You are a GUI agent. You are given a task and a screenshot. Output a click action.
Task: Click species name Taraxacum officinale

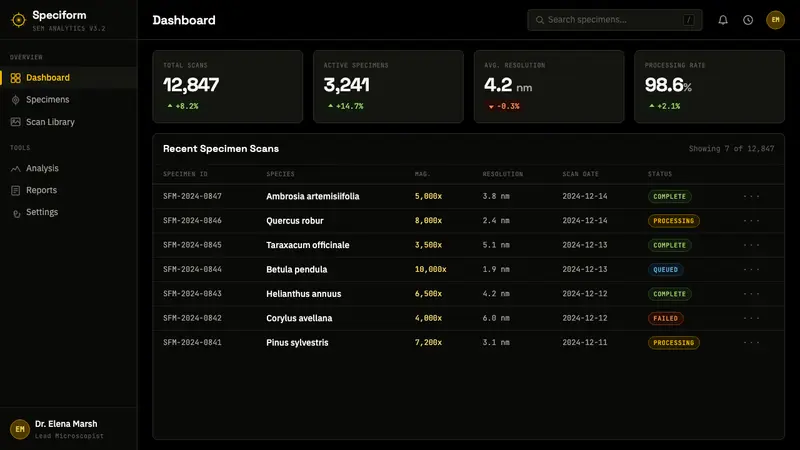pyautogui.click(x=308, y=245)
